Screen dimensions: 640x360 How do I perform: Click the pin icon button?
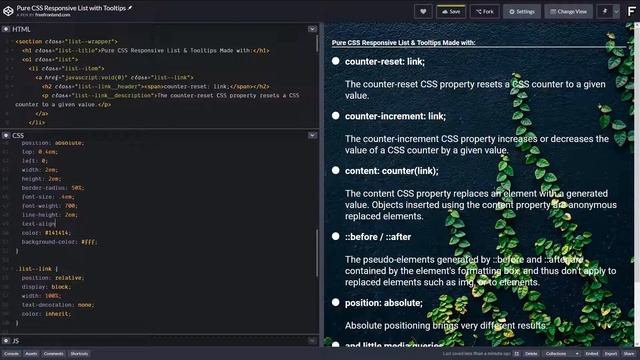point(605,11)
